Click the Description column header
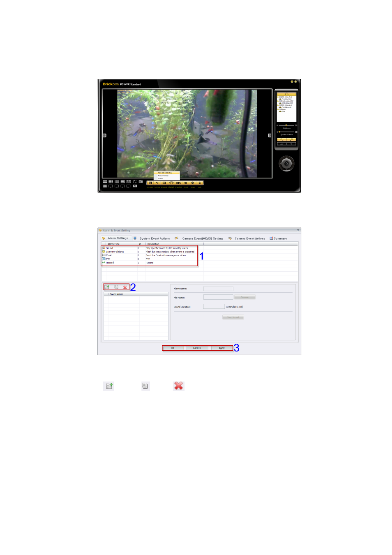 point(175,244)
